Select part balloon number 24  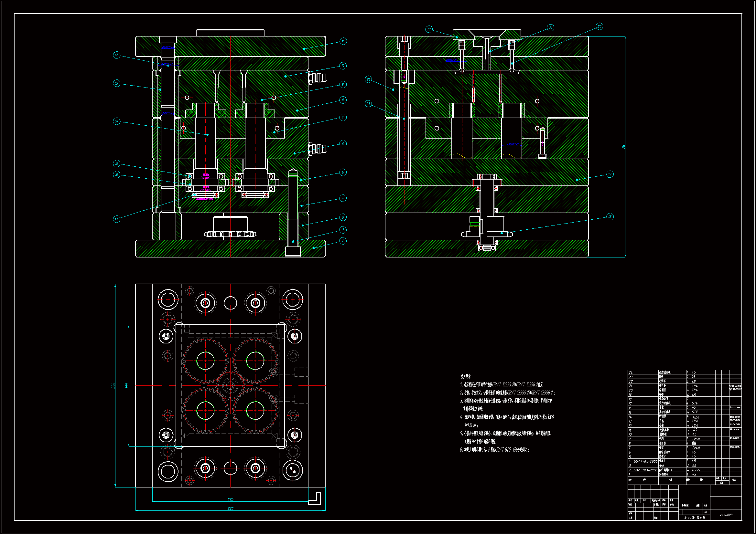point(368,79)
